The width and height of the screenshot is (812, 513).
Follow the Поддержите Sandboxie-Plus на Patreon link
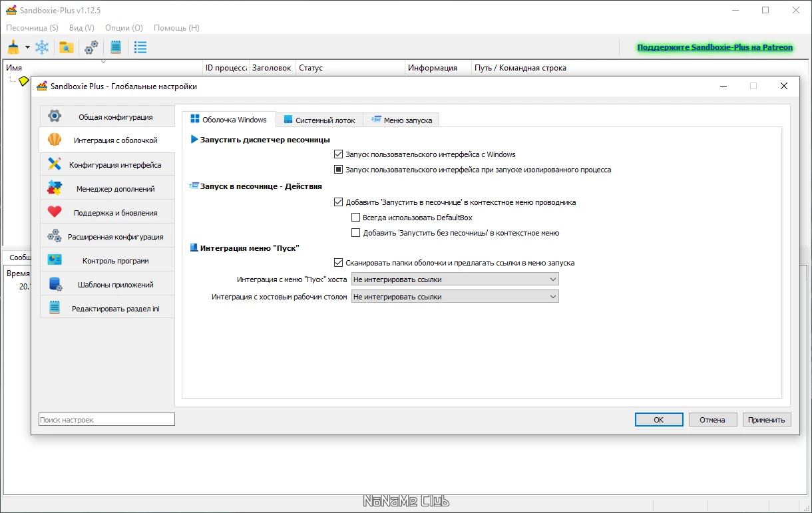[x=715, y=47]
